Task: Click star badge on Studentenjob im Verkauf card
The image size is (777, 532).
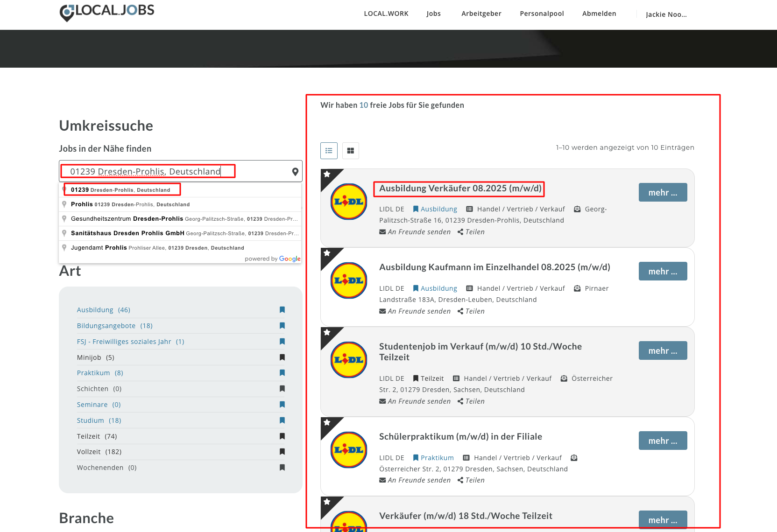Action: click(x=327, y=333)
